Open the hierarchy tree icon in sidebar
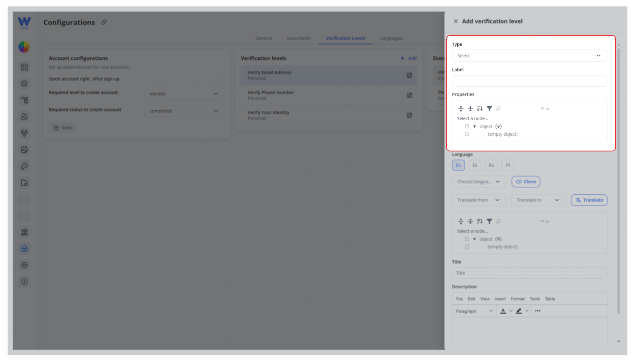The width and height of the screenshot is (635, 364). click(x=24, y=100)
